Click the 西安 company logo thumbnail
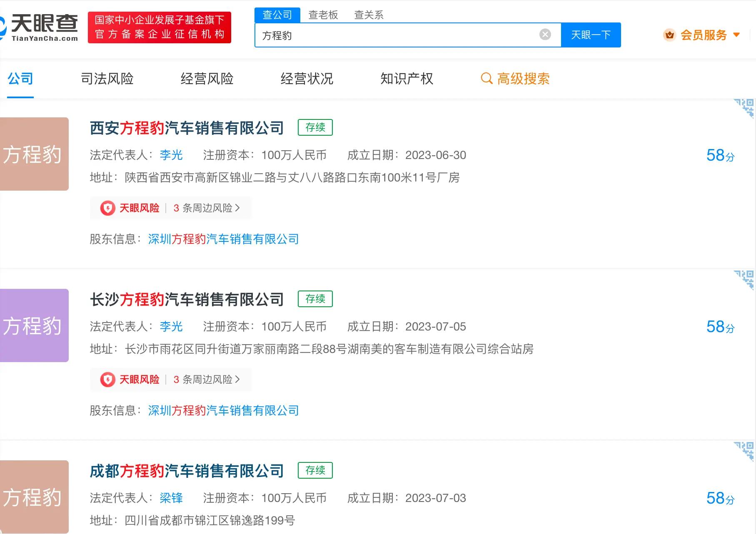This screenshot has height=534, width=756. pyautogui.click(x=34, y=154)
